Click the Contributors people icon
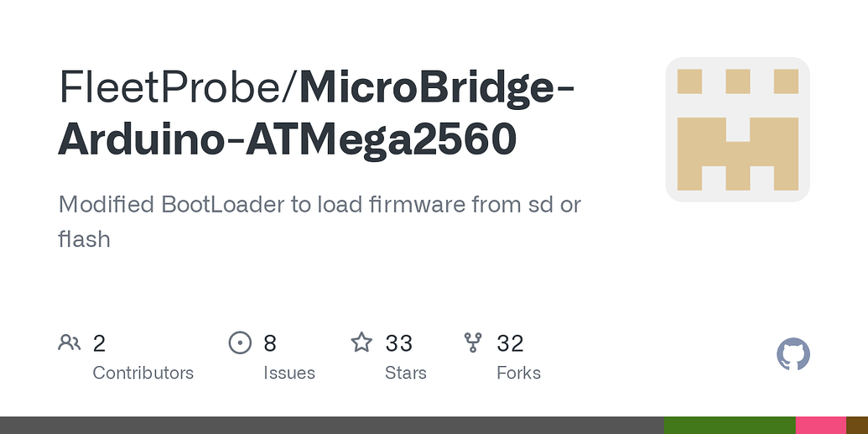Image resolution: width=868 pixels, height=434 pixels. pos(70,342)
